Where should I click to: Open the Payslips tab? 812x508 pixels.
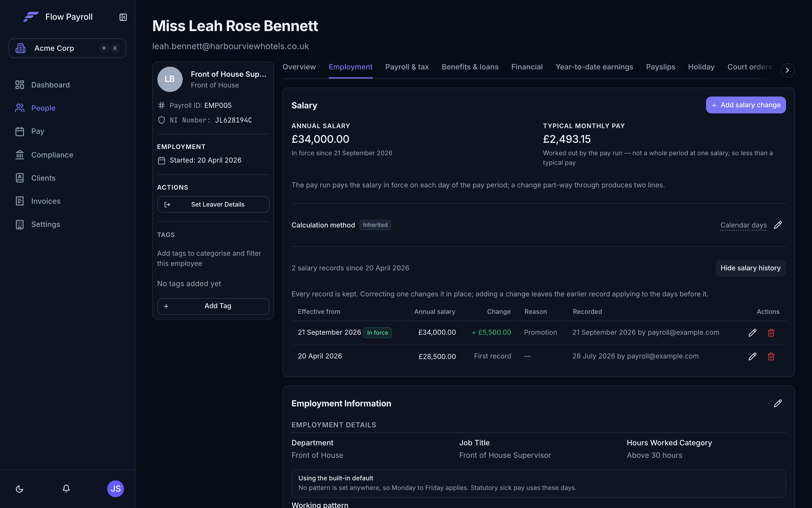point(660,67)
